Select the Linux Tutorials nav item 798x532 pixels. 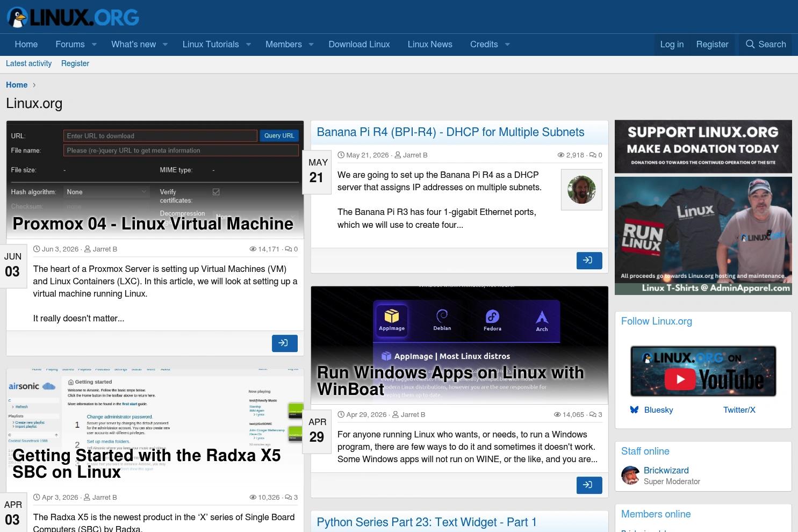(x=211, y=45)
